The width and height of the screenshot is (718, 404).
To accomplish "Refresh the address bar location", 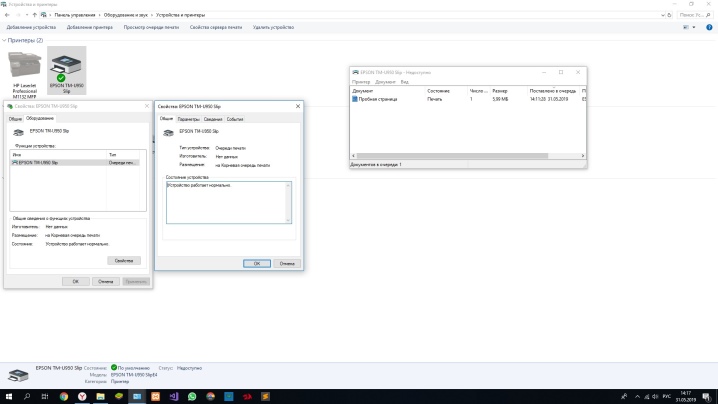I will [669, 15].
